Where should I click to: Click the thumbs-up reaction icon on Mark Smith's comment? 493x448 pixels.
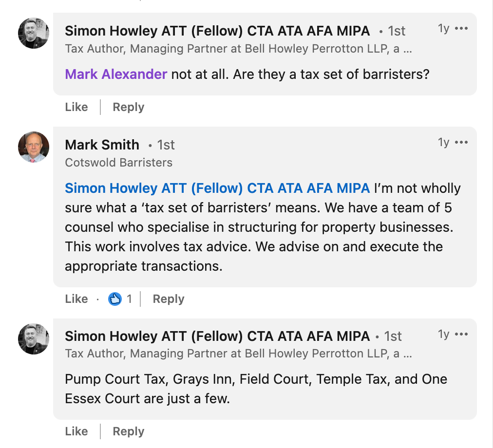(115, 299)
